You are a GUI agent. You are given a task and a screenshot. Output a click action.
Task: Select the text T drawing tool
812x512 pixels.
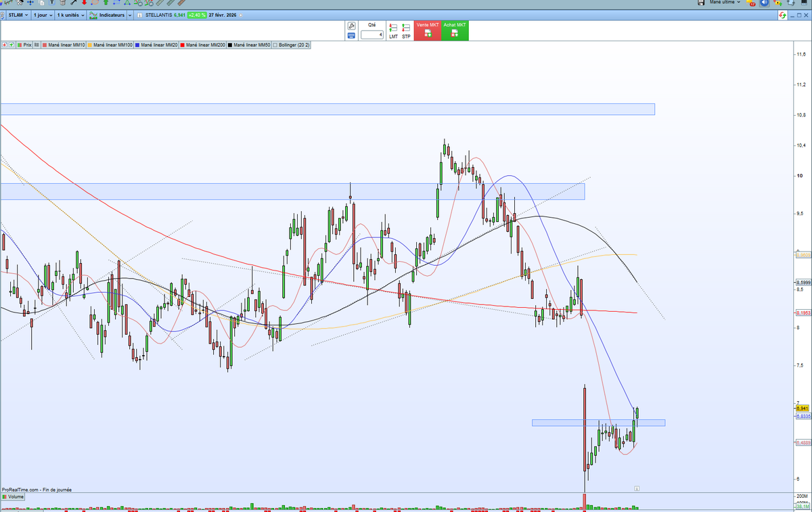tap(51, 3)
